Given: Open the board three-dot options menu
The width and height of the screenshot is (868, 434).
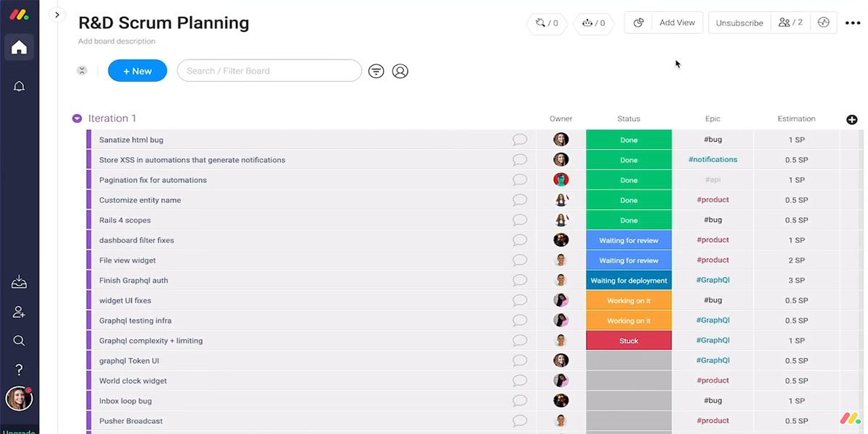Looking at the screenshot, I should 854,22.
